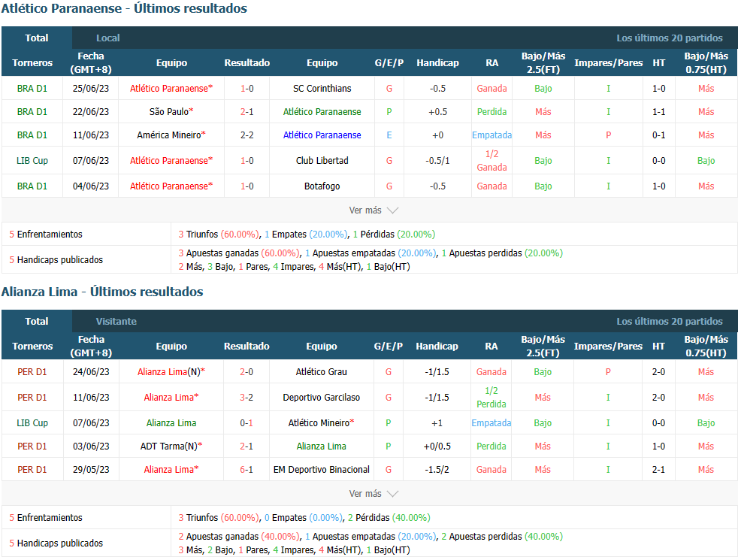Click the Alianza Lima Últimos resultados heading
This screenshot has width=741, height=560.
(102, 292)
